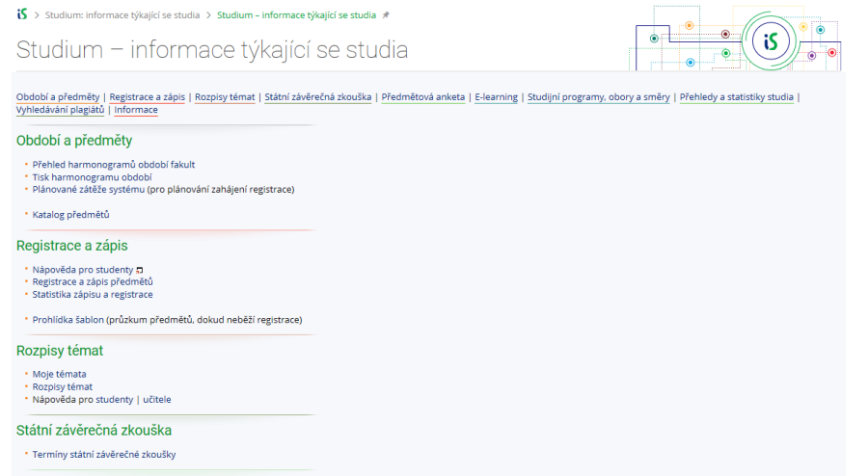Open 'Přehledy a statistiky studia' in the navigation

737,97
